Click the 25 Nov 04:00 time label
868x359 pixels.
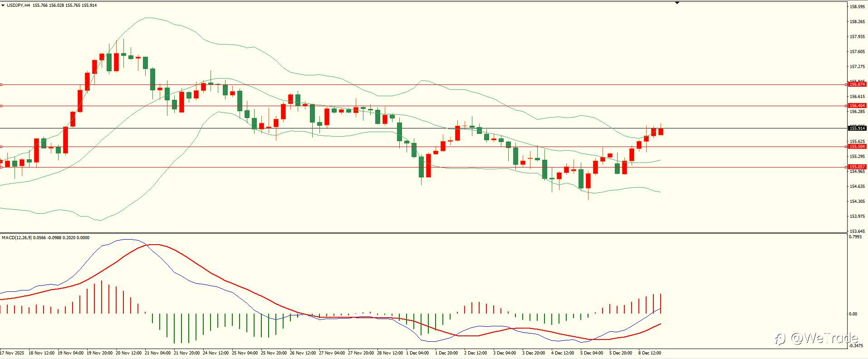pos(245,353)
